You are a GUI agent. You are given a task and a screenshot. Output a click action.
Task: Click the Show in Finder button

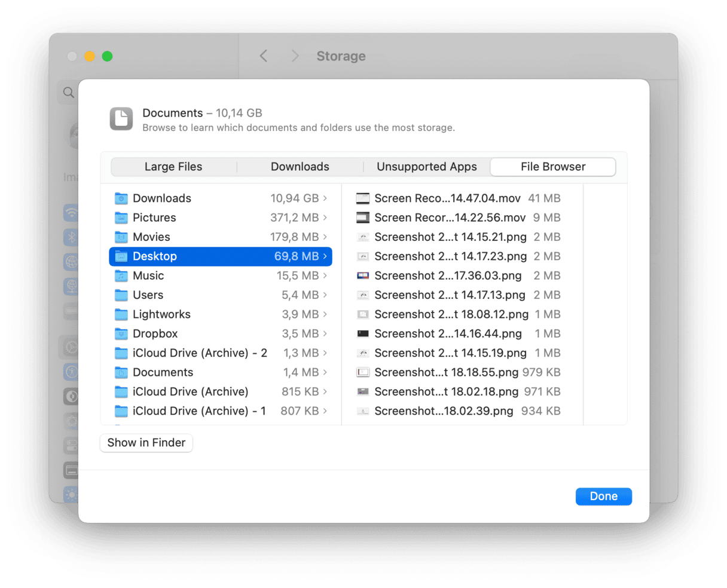146,443
